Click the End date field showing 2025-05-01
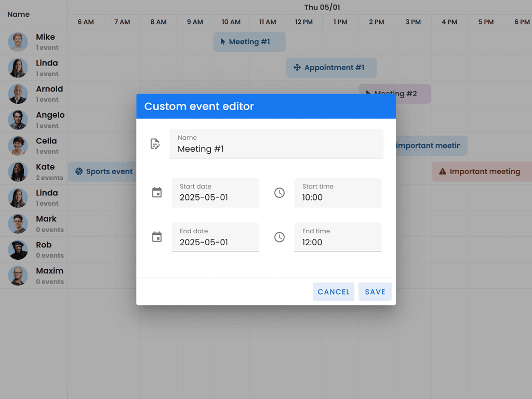This screenshot has height=399, width=532. [x=215, y=242]
